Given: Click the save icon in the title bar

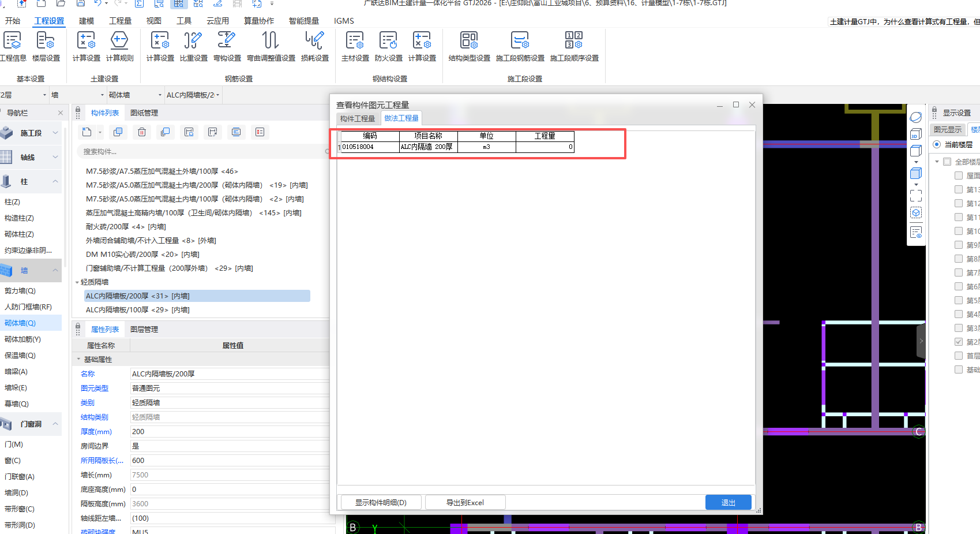Looking at the screenshot, I should click(x=81, y=3).
